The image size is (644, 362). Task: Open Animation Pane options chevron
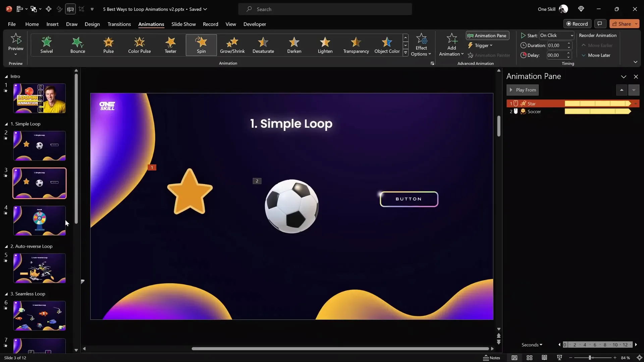coord(624,77)
